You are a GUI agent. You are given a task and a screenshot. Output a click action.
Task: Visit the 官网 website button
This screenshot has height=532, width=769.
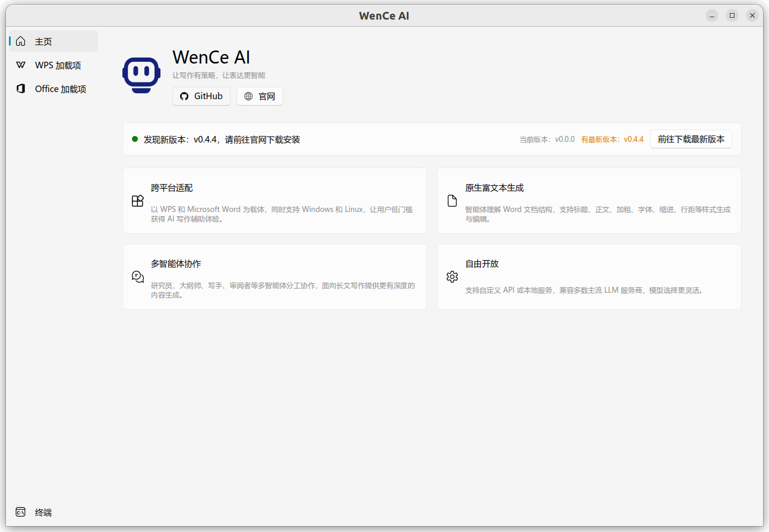tap(260, 96)
